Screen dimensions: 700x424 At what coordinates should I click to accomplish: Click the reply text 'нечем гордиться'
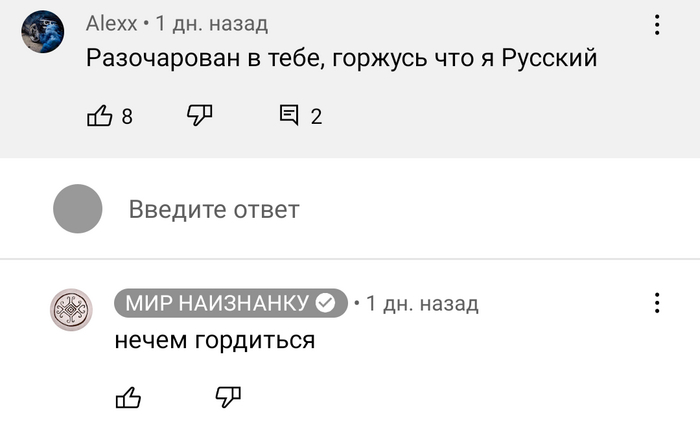coord(215,341)
